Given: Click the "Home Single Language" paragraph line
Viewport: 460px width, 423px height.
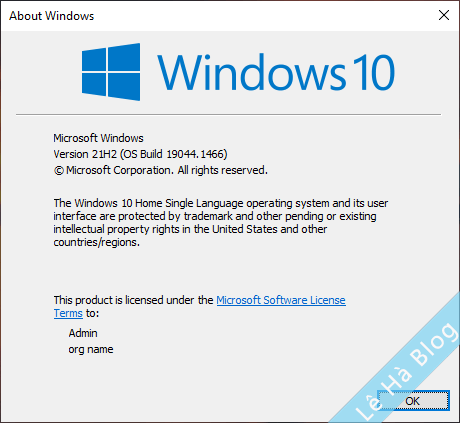Looking at the screenshot, I should click(x=221, y=203).
